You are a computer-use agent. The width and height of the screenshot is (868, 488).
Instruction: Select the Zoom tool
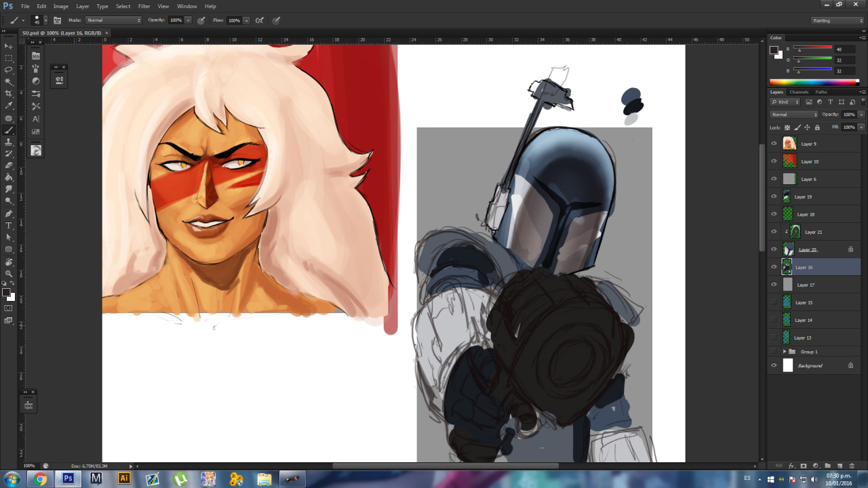pos(9,273)
